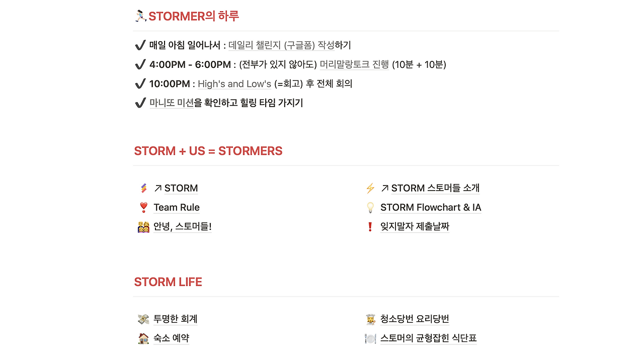Open the 마니또 미션 link
644x363 pixels.
(172, 103)
